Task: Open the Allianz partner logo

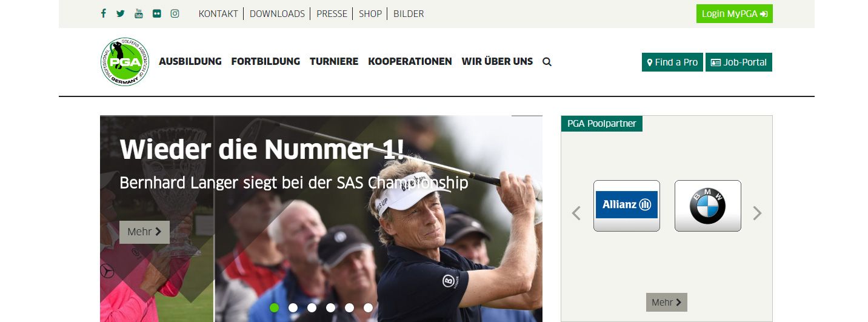Action: coord(627,206)
